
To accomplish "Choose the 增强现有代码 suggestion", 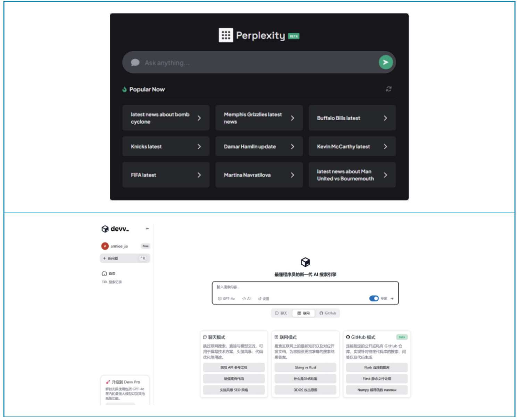I will pyautogui.click(x=234, y=379).
